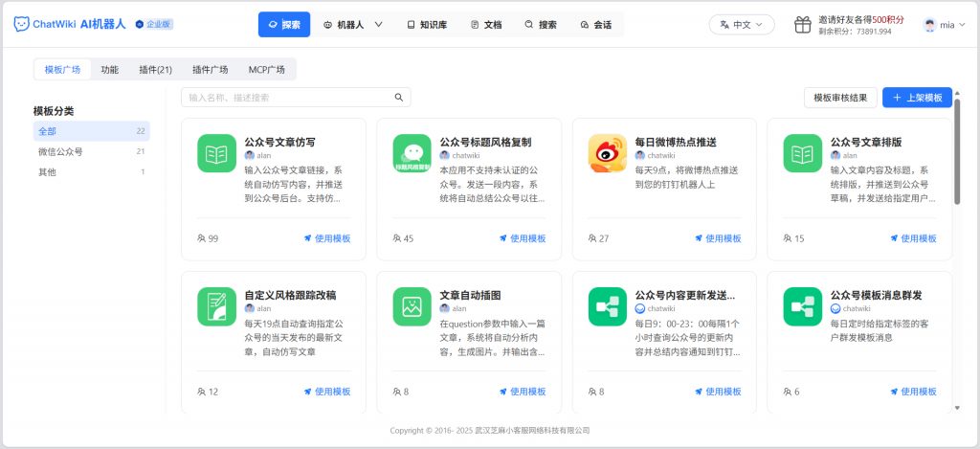Open the 公众号文章排版 book icon
The image size is (980, 449).
pos(803,153)
